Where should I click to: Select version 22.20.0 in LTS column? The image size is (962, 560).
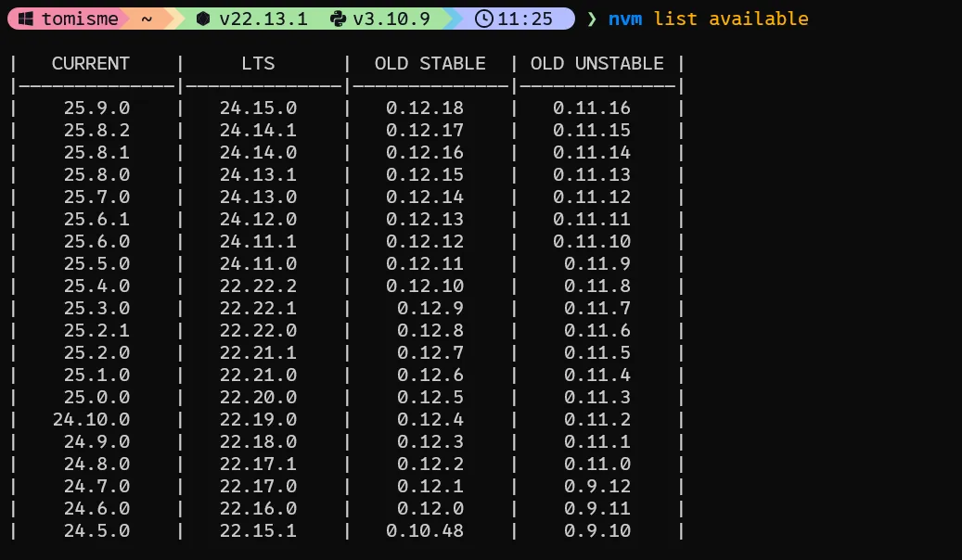pos(258,398)
